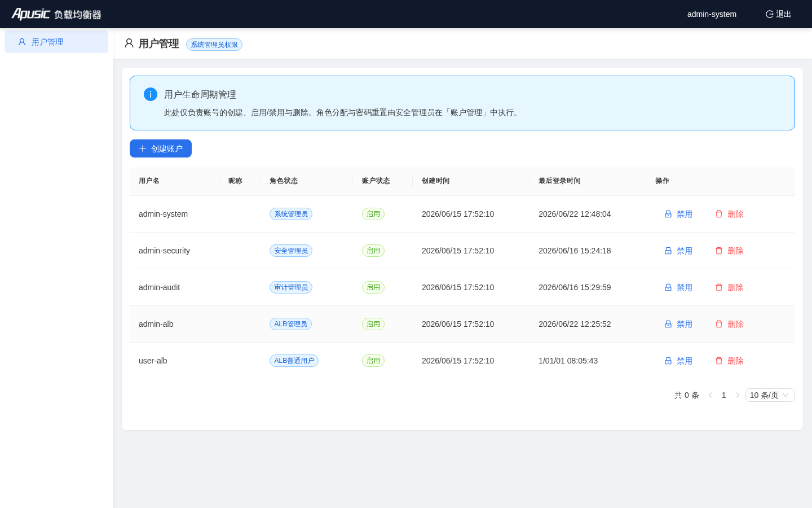Click the trash icon in admin-security row

pyautogui.click(x=719, y=251)
